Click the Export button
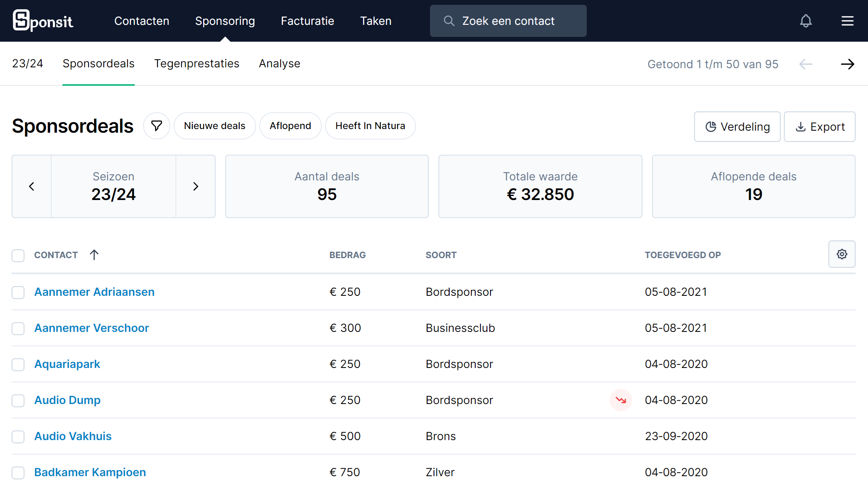The width and height of the screenshot is (868, 489). pos(820,127)
